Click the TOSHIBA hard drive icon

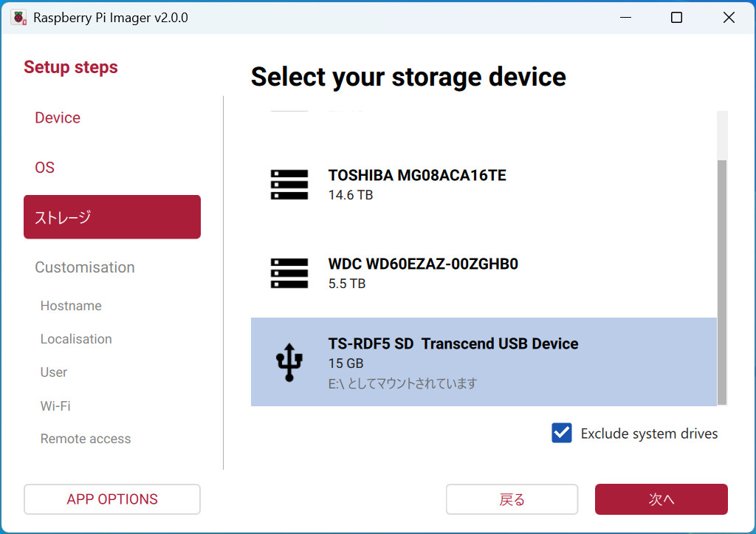(289, 185)
